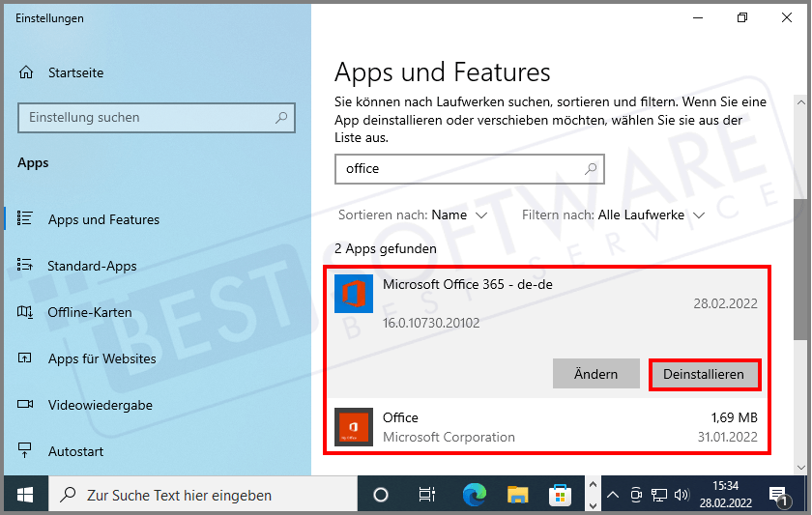The height and width of the screenshot is (515, 812).
Task: Open Filtern nach Alle Laufwerke dropdown
Action: [x=614, y=215]
